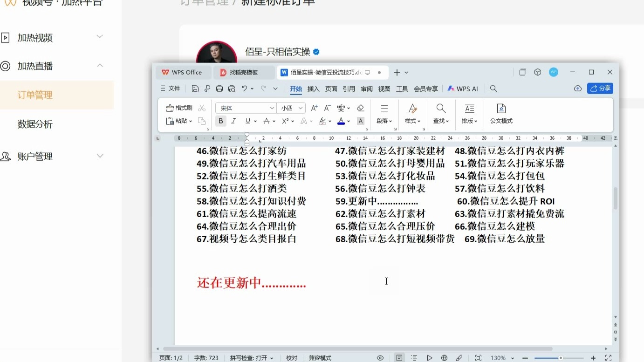Collapse the 加热直播 sidebar section
The image size is (644, 362).
point(100,66)
